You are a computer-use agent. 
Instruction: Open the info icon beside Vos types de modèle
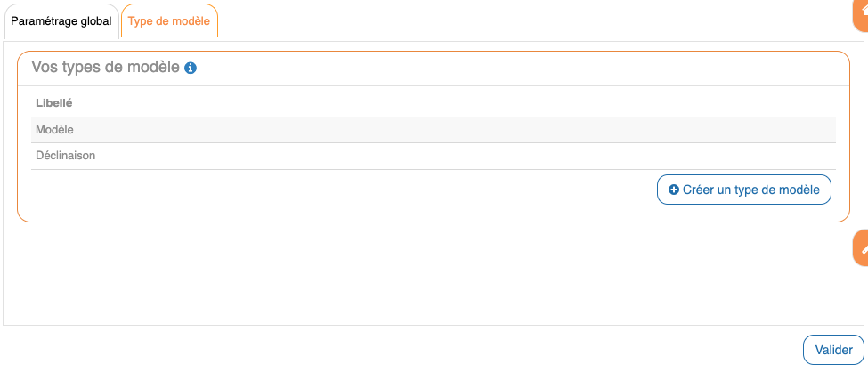191,68
